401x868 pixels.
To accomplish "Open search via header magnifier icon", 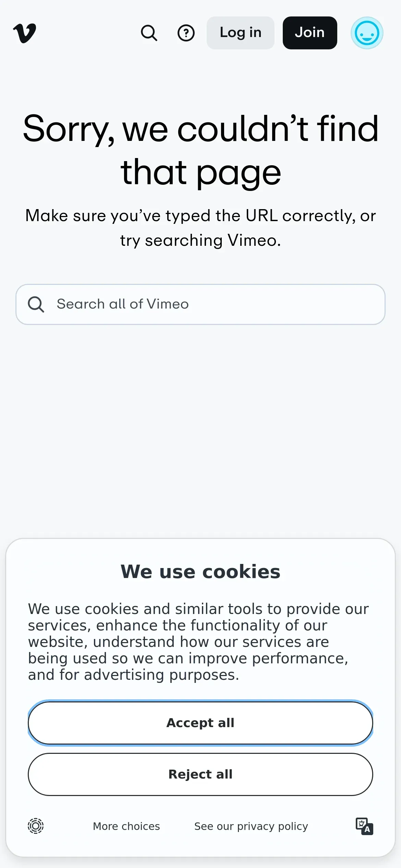I will click(149, 33).
